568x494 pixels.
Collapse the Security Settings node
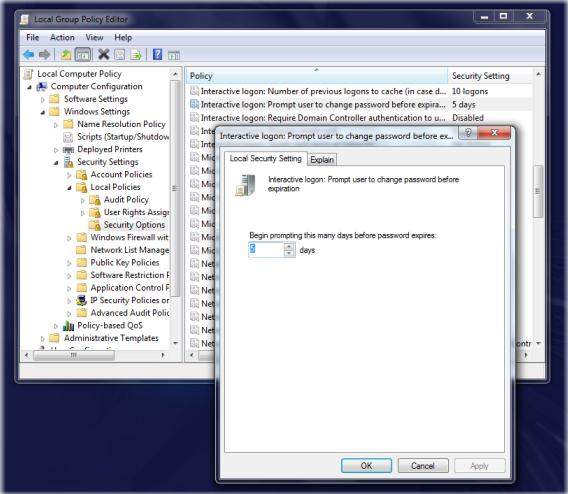[x=56, y=163]
